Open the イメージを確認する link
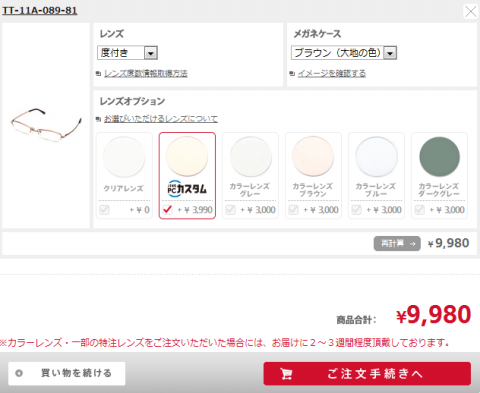The width and height of the screenshot is (480, 393). click(332, 73)
